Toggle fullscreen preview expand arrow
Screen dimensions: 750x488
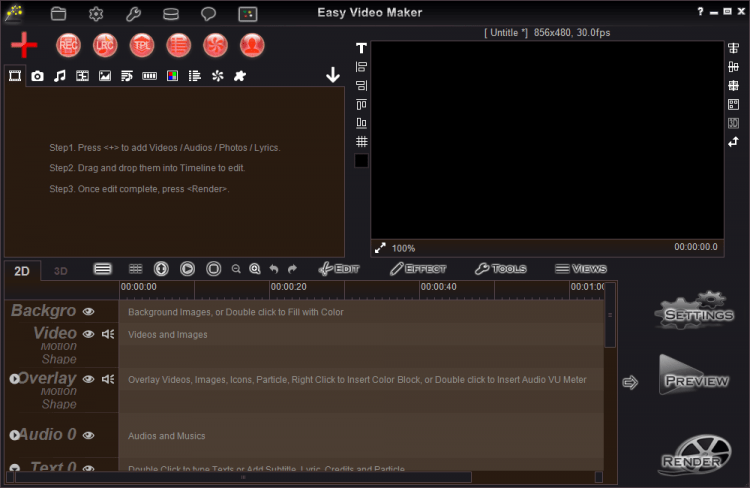(x=380, y=248)
